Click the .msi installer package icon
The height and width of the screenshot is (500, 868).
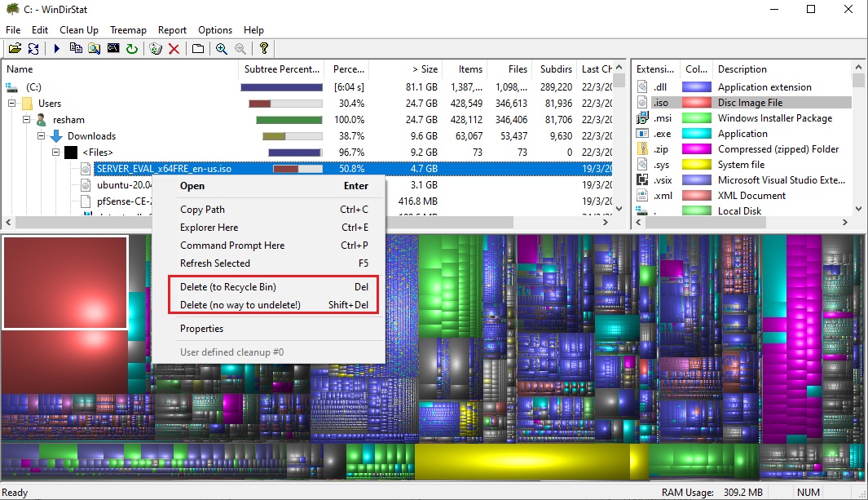(642, 118)
